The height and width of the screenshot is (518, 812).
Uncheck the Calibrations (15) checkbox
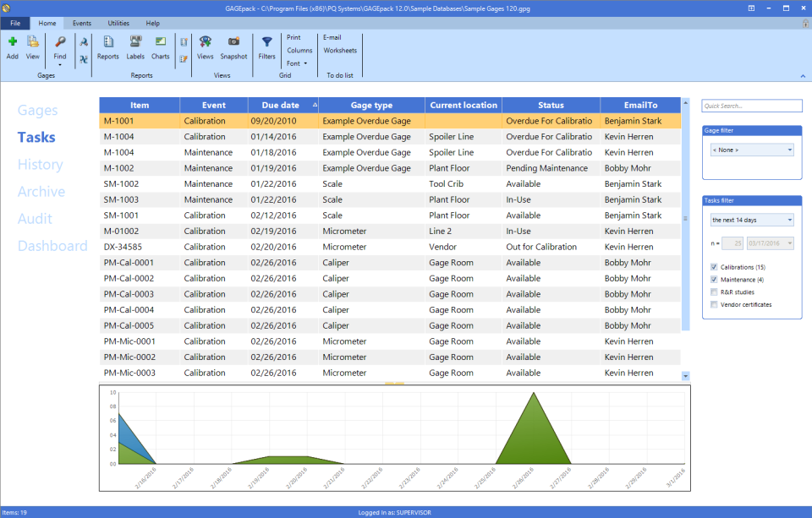pos(714,267)
